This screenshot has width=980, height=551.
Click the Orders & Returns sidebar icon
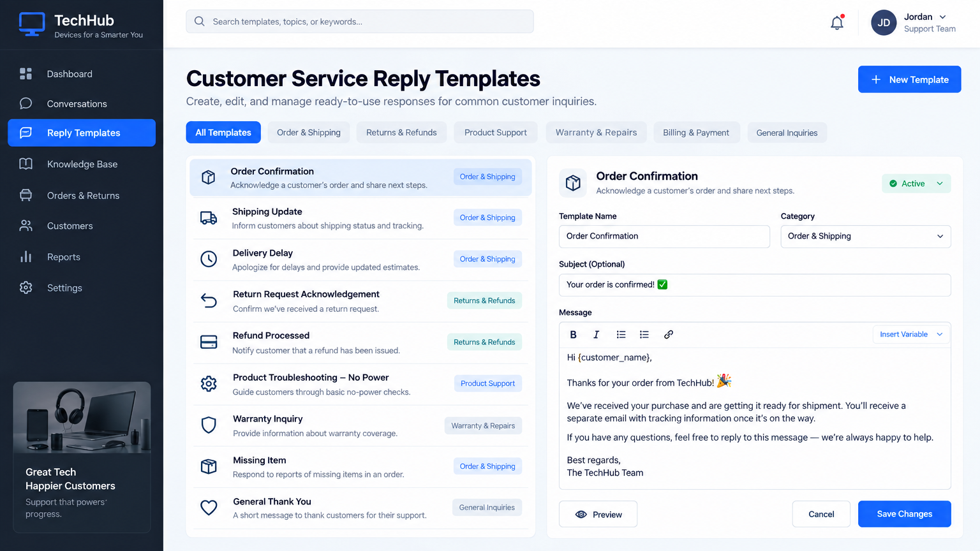point(26,195)
